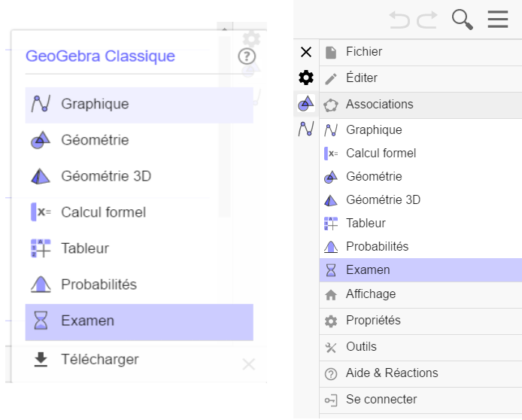Choose Calcul formel under Associations
This screenshot has width=522, height=420.
420,154
